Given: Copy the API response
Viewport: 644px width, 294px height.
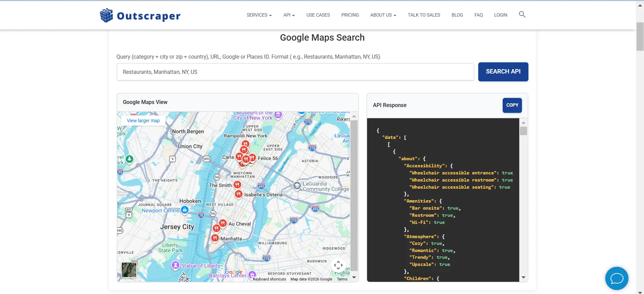Looking at the screenshot, I should click(x=512, y=105).
